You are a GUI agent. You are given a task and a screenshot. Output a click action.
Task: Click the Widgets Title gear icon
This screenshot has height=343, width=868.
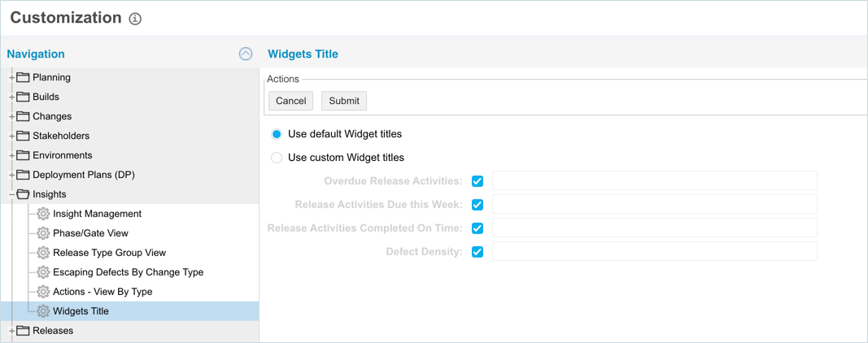pos(43,311)
